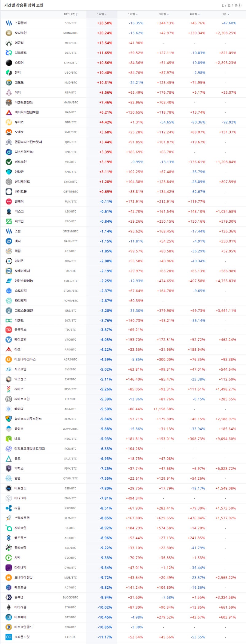This screenshot has width=246, height=644.
Task: Sort by 1주일 column
Action: 102,14
